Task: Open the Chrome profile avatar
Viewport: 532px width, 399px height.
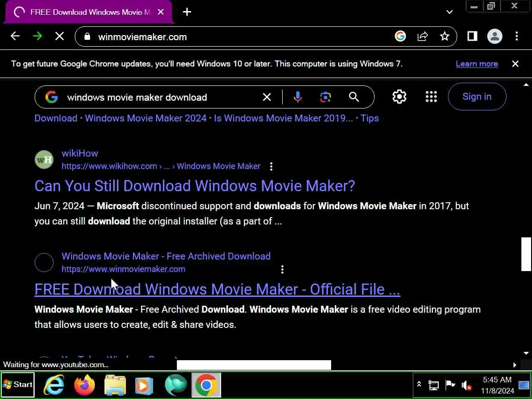Action: click(495, 36)
